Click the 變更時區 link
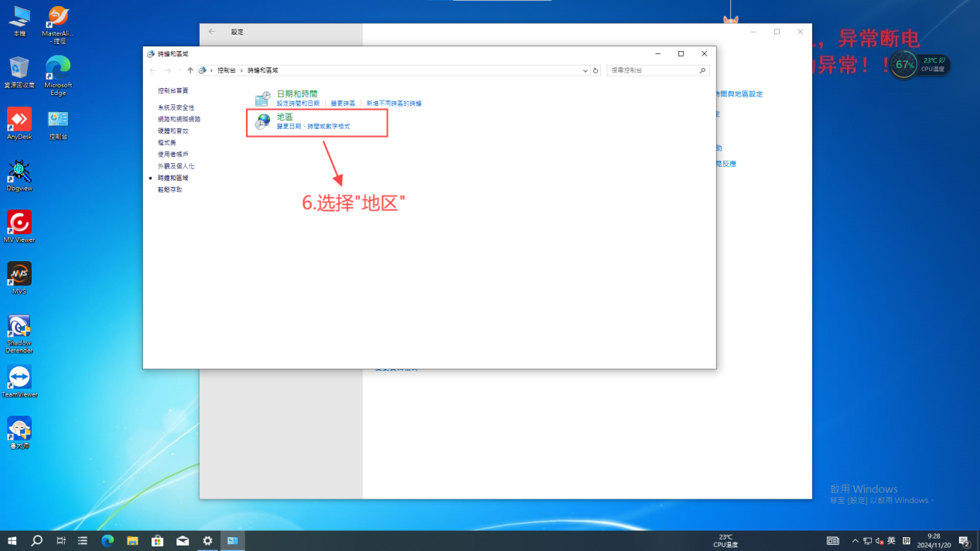 [x=343, y=104]
